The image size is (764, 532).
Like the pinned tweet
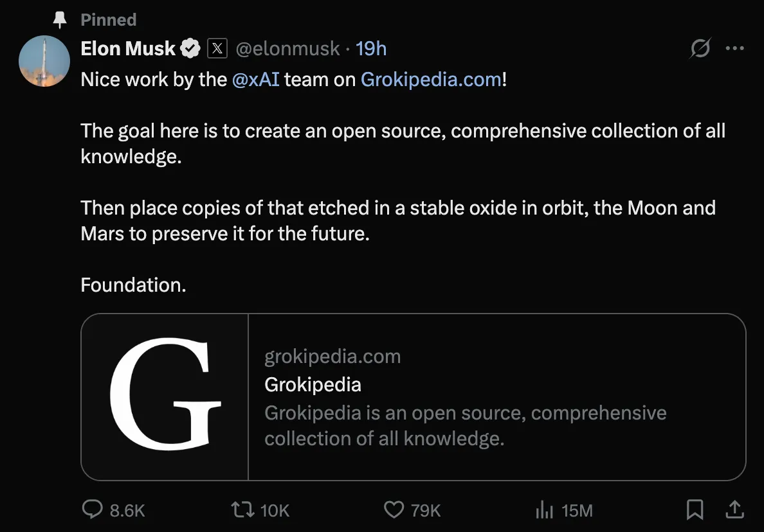[393, 509]
